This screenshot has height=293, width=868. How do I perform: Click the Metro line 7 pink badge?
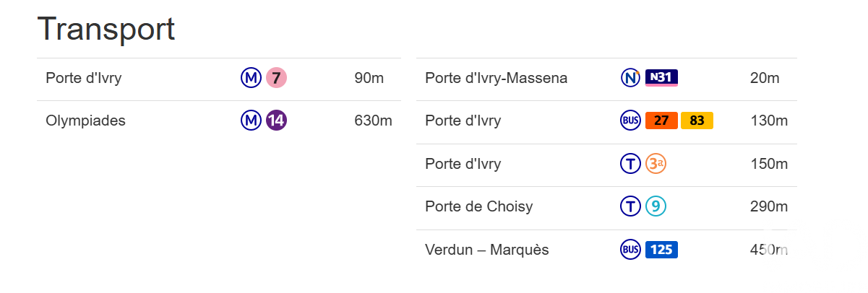tap(276, 78)
